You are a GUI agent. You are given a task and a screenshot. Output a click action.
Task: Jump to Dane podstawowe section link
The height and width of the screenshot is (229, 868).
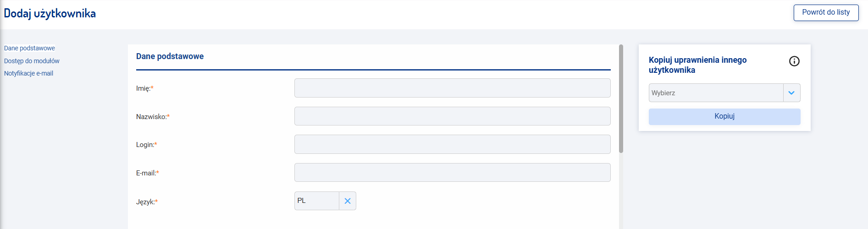(29, 48)
